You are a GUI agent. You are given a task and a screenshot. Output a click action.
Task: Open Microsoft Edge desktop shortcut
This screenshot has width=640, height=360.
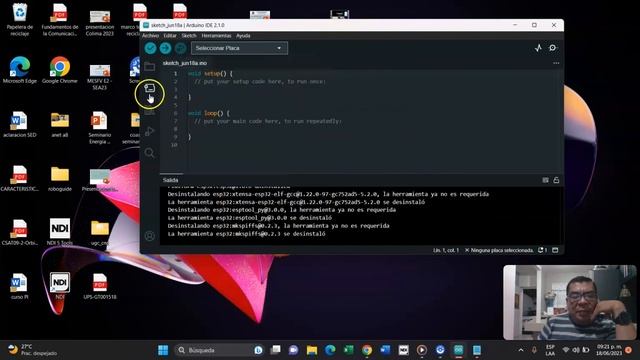[x=20, y=70]
